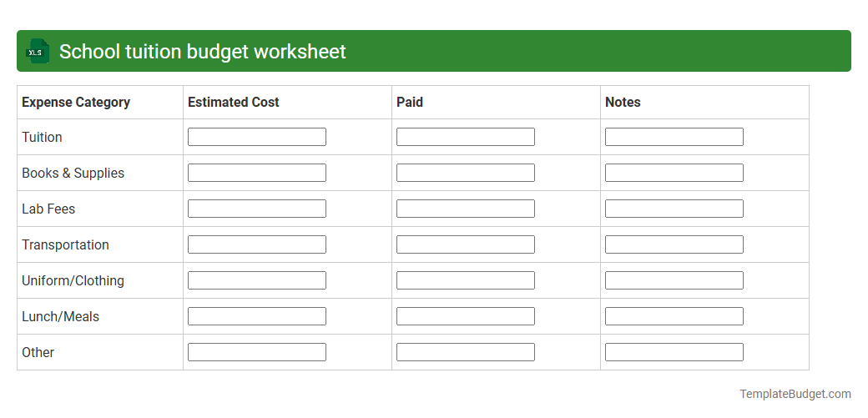Click the School tuition budget worksheet title
Viewport: 868px width, 418px height.
(x=203, y=52)
